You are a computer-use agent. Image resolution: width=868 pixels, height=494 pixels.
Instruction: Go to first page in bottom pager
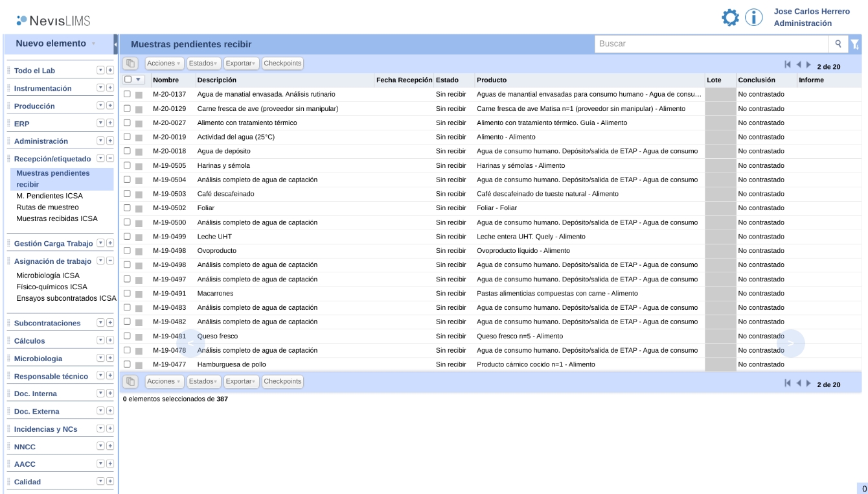788,384
